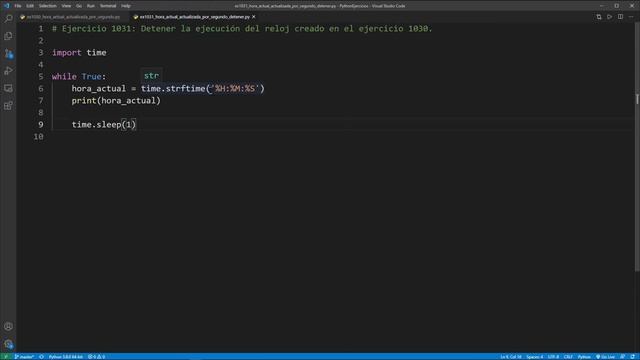Screen dimensions: 640x360
Task: Change indentation via Spaces: 4
Action: [535, 357]
